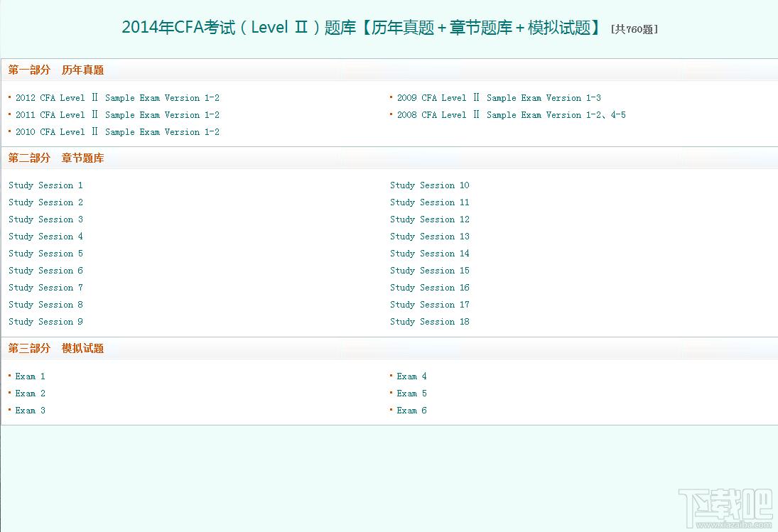This screenshot has width=778, height=532.
Task: Start mock Exam 4
Action: 412,376
